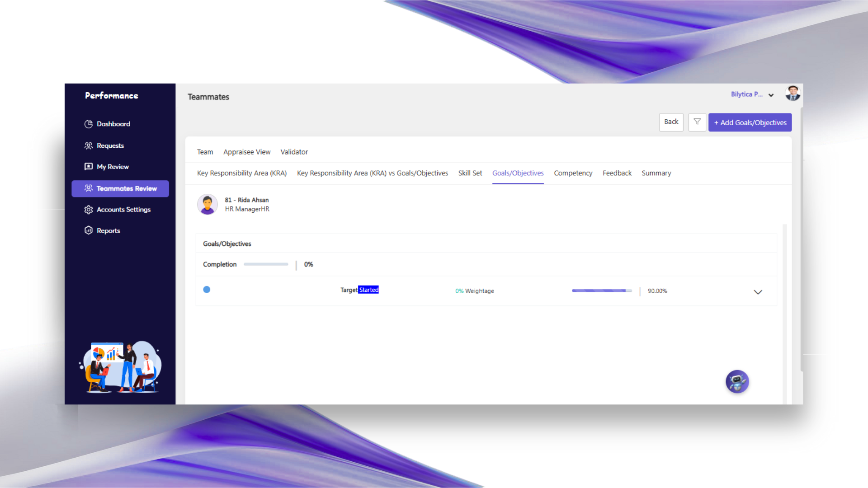
Task: Click the Accounts Settings gear icon
Action: [89, 210]
